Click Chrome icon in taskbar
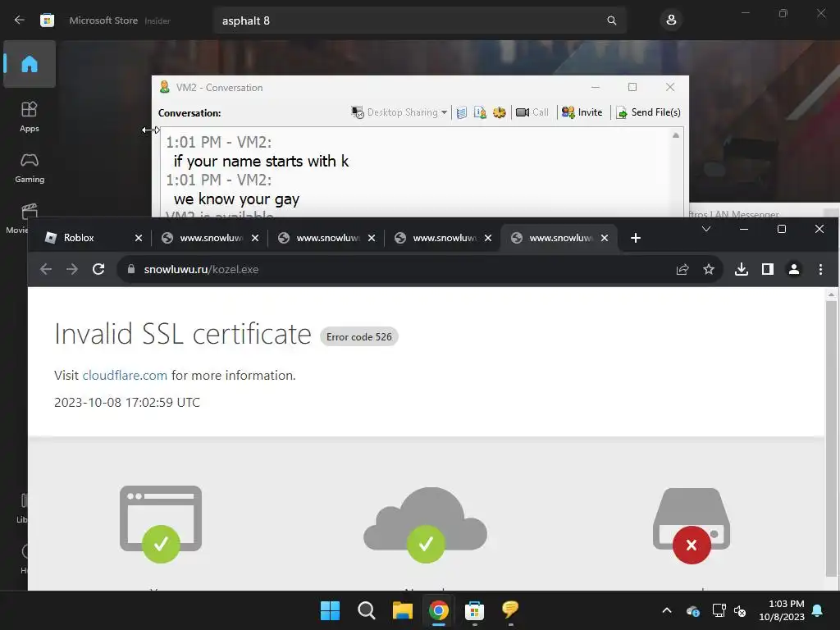Image resolution: width=840 pixels, height=630 pixels. click(x=438, y=610)
